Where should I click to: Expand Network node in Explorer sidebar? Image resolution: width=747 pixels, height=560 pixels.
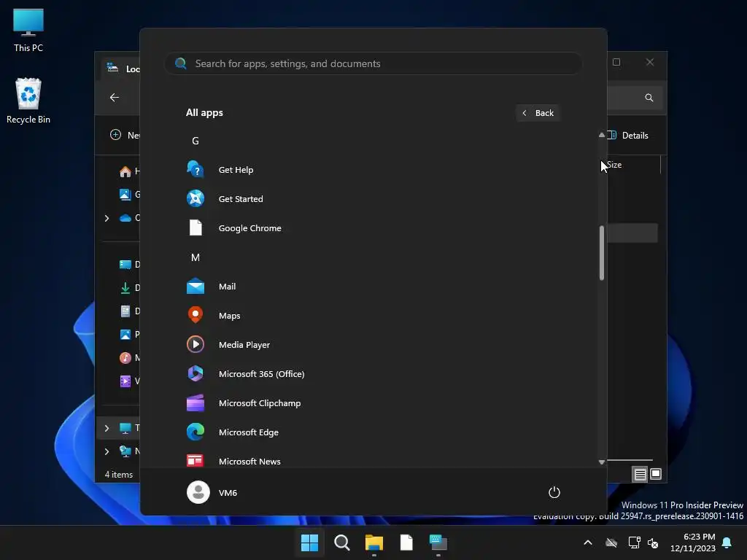[107, 451]
